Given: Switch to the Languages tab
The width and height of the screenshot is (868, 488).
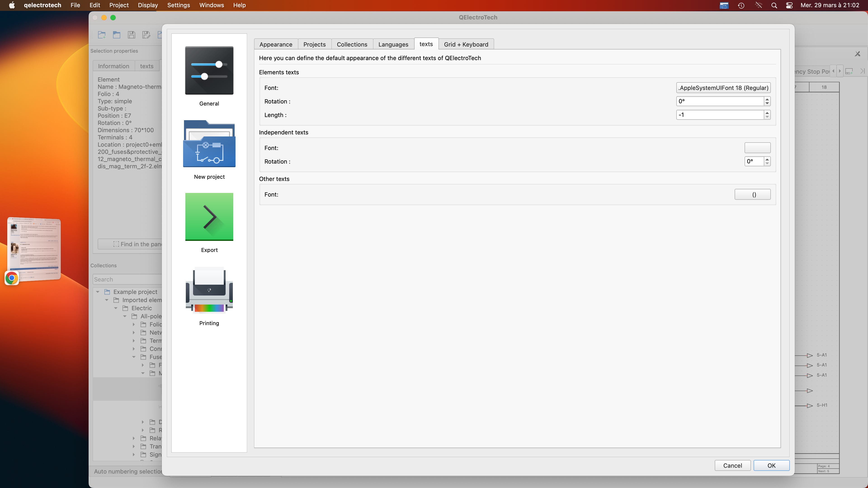Looking at the screenshot, I should (393, 45).
